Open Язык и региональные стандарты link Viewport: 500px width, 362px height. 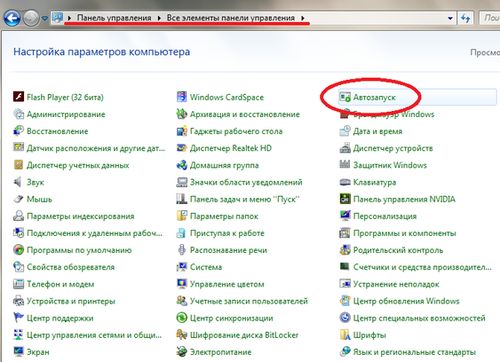[414, 352]
